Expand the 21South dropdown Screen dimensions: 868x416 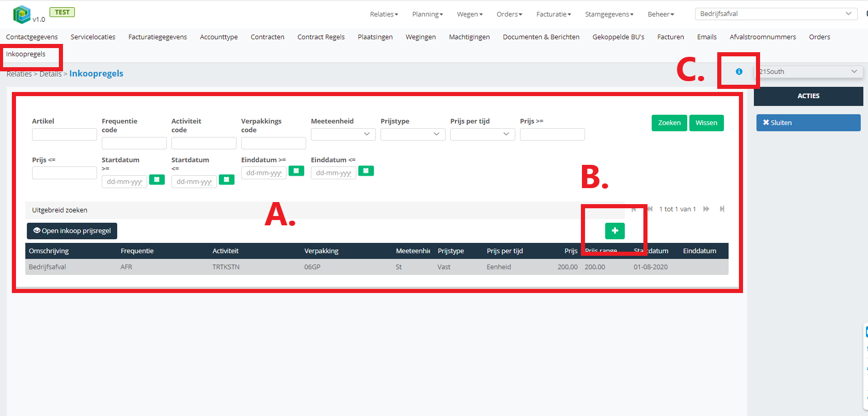click(809, 71)
